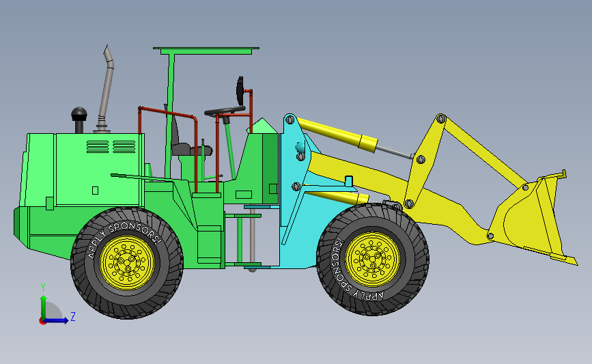Pick the green canopy roof panel
The height and width of the screenshot is (364, 592).
coord(206,51)
